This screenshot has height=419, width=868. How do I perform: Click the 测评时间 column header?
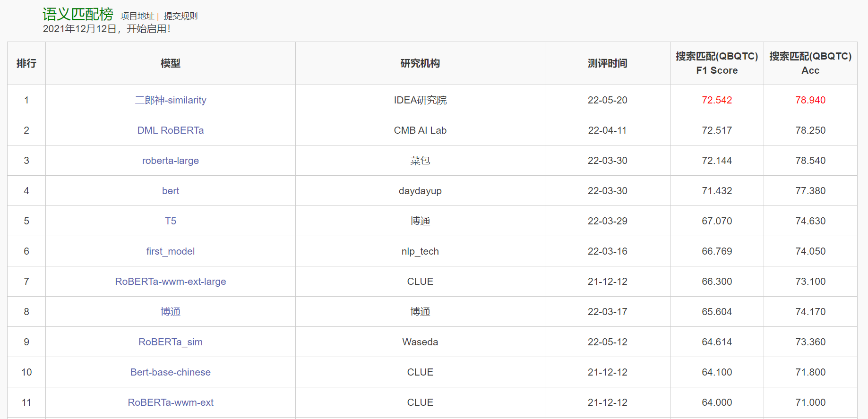tap(608, 63)
